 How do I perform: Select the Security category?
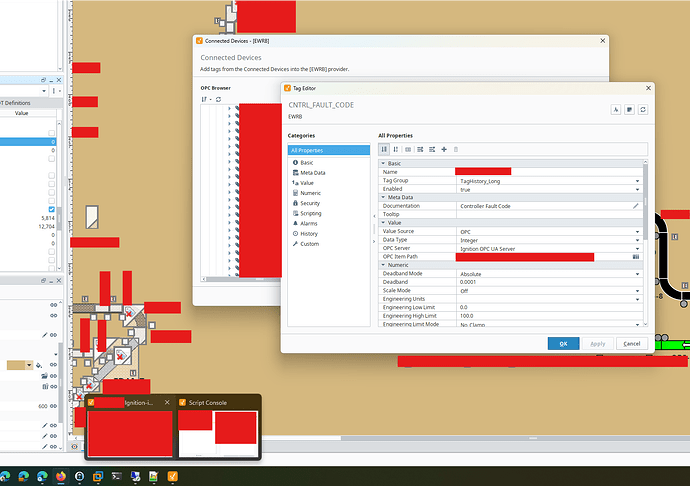(310, 203)
